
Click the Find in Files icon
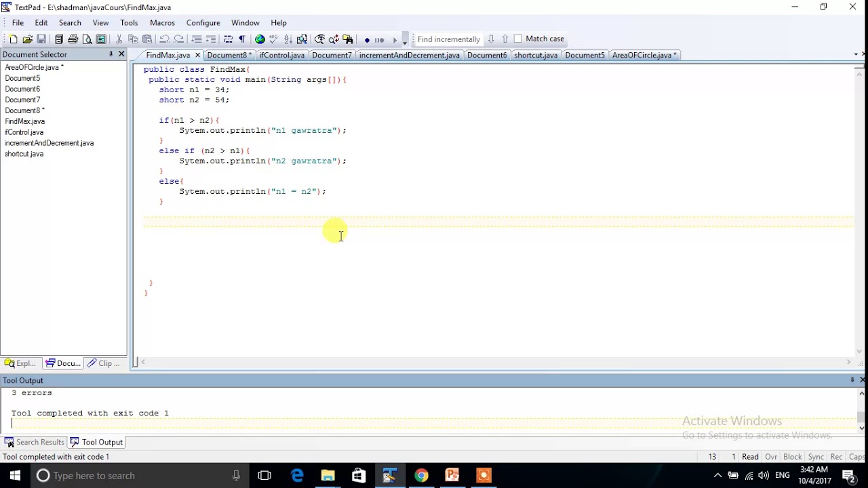349,39
